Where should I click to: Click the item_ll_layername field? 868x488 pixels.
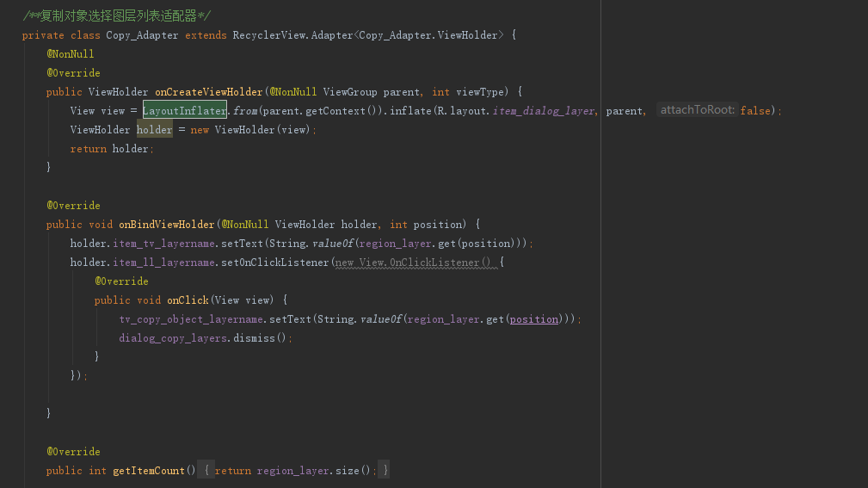coord(163,262)
